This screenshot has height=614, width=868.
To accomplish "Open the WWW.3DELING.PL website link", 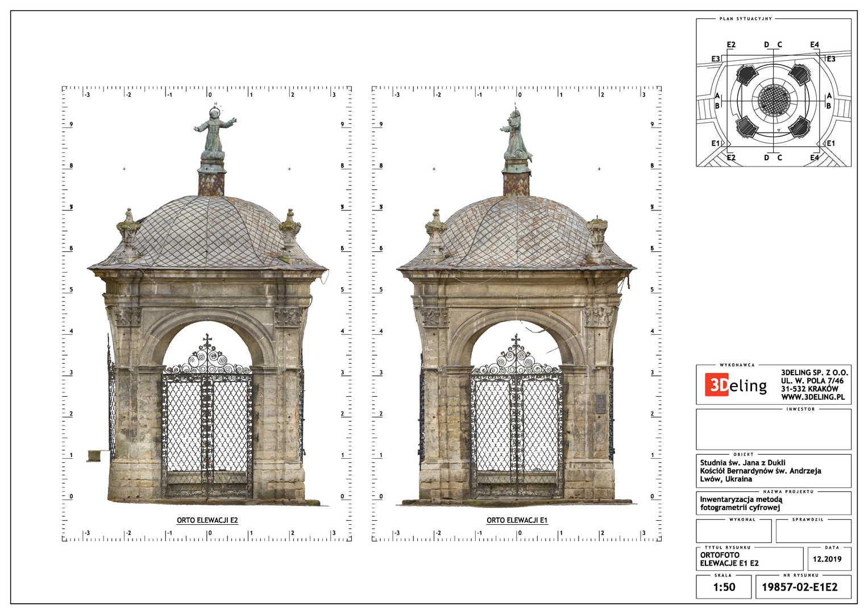I will tap(812, 397).
